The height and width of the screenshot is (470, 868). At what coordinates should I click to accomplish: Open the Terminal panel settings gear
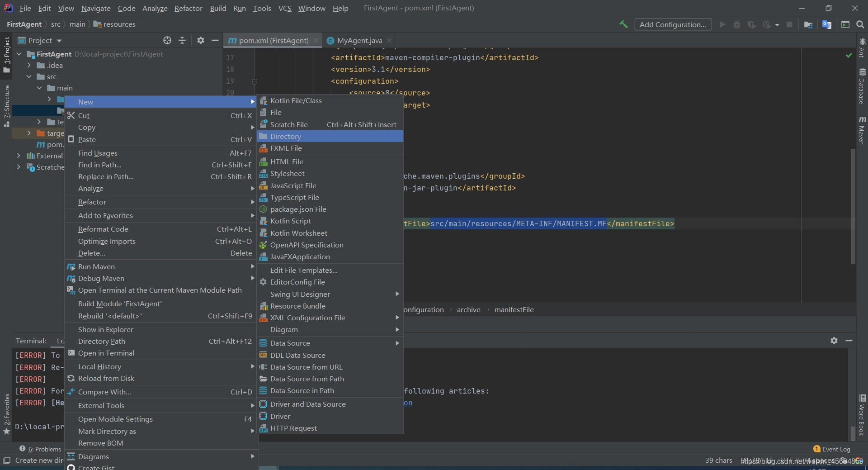[834, 341]
